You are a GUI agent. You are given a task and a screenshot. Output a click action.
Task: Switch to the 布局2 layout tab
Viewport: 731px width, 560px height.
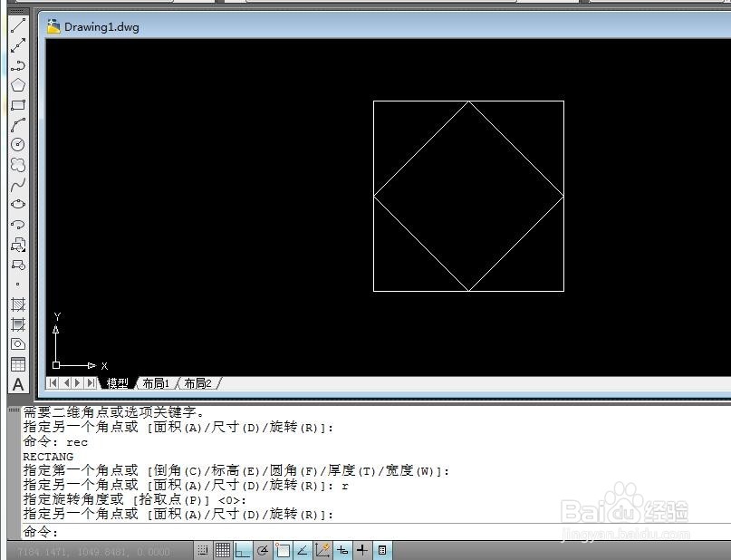click(x=197, y=382)
